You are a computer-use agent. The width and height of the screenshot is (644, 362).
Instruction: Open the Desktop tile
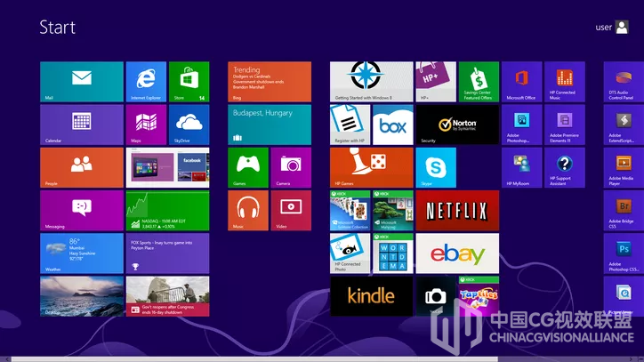click(x=82, y=296)
